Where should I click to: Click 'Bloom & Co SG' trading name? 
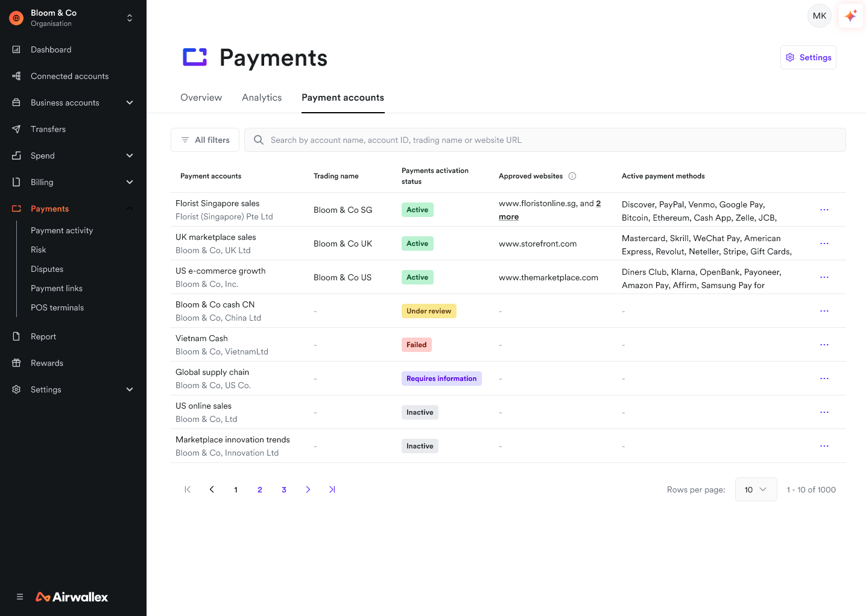[343, 210]
